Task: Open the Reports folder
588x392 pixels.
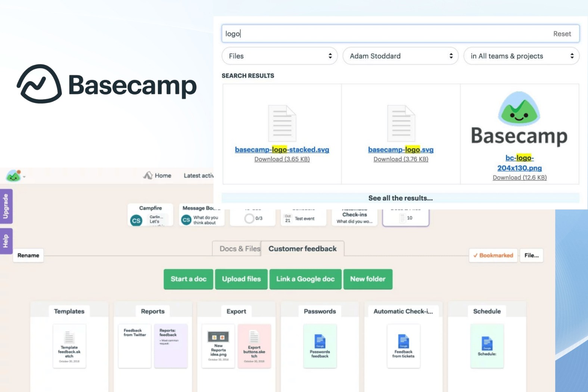Action: tap(153, 311)
